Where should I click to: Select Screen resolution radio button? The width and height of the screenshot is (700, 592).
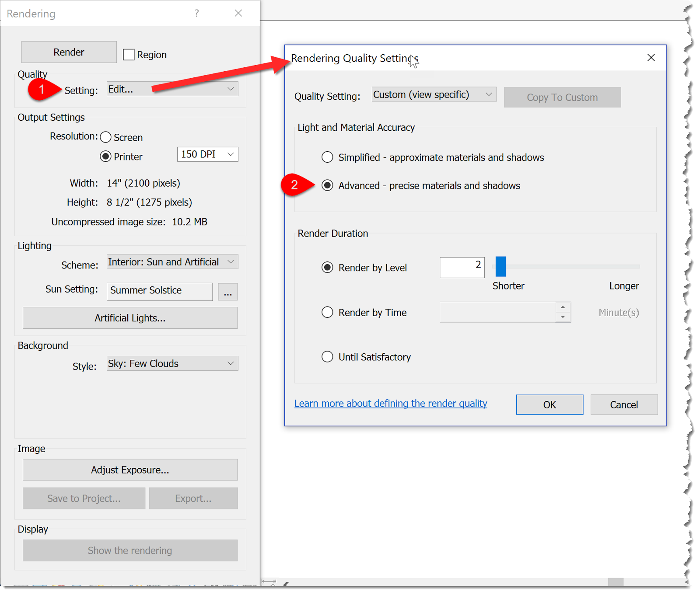pos(105,137)
